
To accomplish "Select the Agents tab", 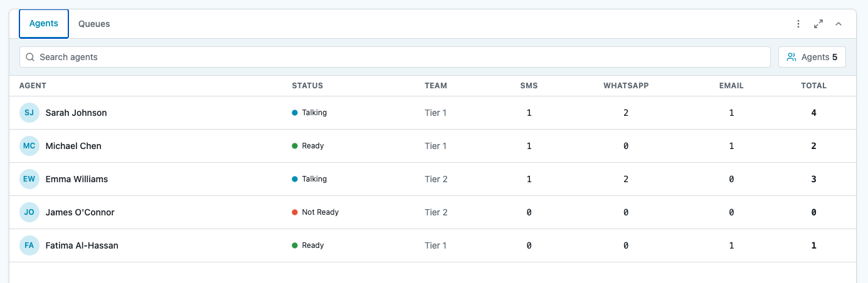I will (x=44, y=24).
